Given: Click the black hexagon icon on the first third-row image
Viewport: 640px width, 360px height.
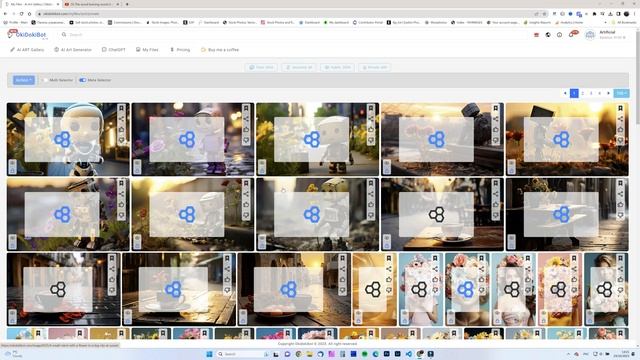Looking at the screenshot, I should click(58, 289).
